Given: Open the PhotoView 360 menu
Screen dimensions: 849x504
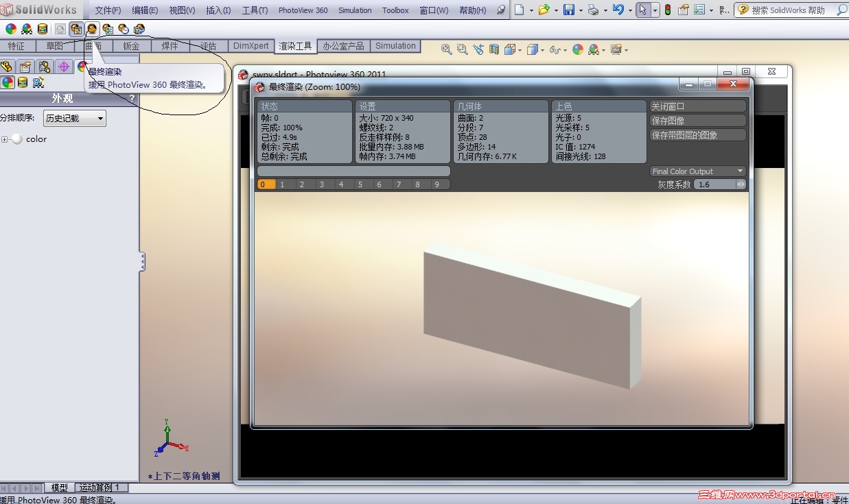Looking at the screenshot, I should (303, 10).
